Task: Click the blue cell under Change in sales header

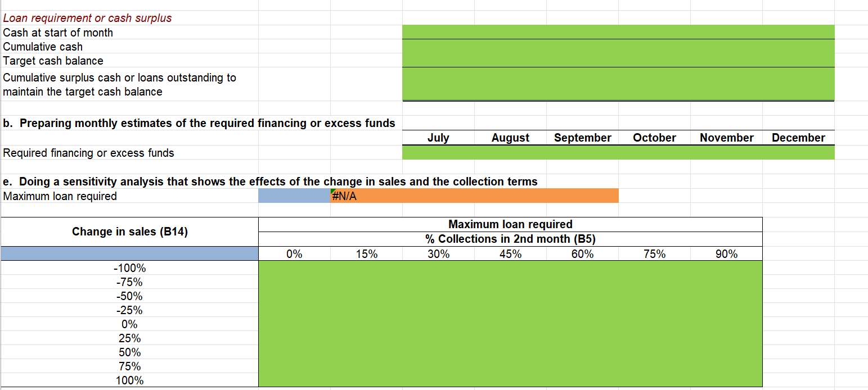Action: coord(129,254)
